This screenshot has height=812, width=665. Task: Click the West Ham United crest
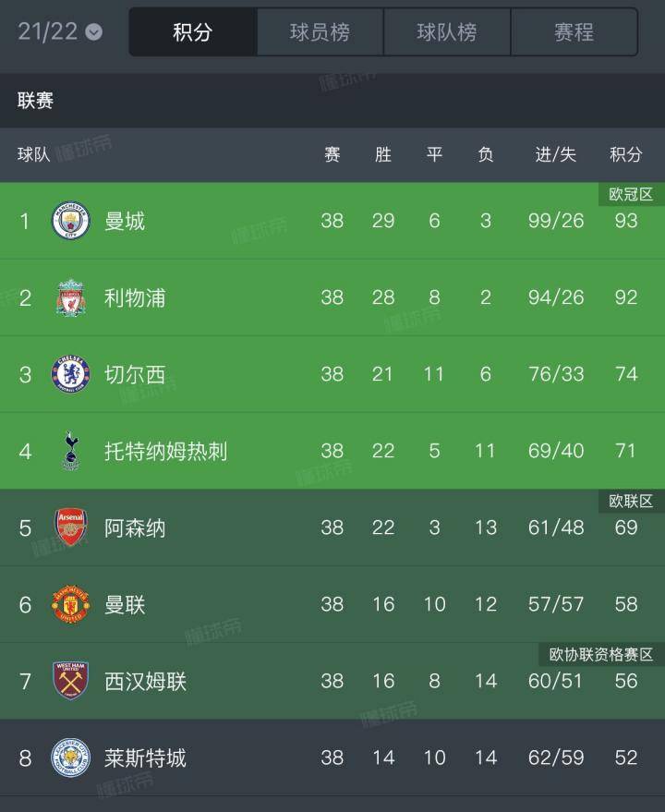71,681
